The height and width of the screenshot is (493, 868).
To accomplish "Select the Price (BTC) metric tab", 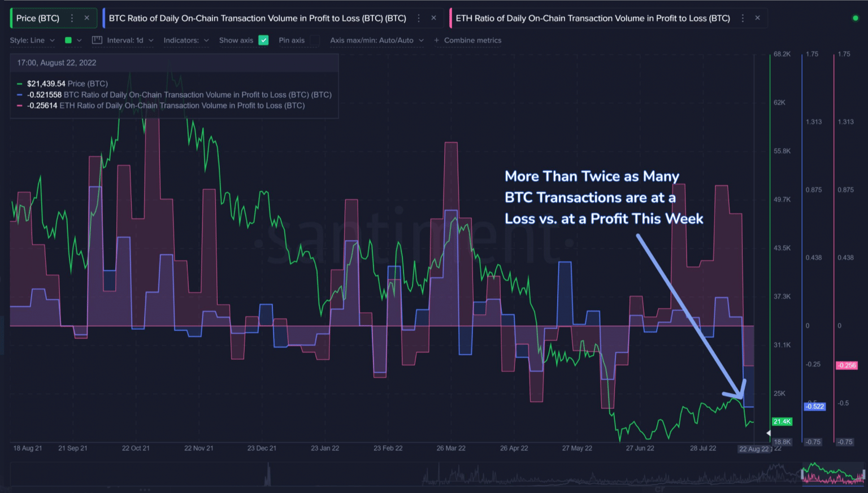I will (38, 18).
